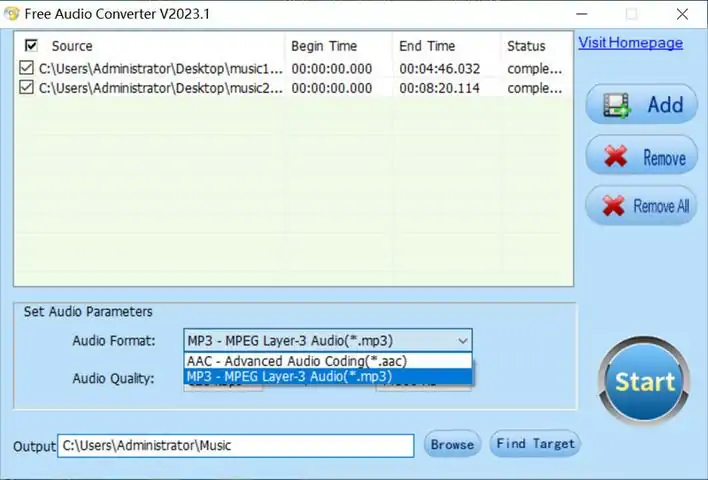This screenshot has height=480, width=708.
Task: Click the film strip Add icon
Action: [617, 105]
